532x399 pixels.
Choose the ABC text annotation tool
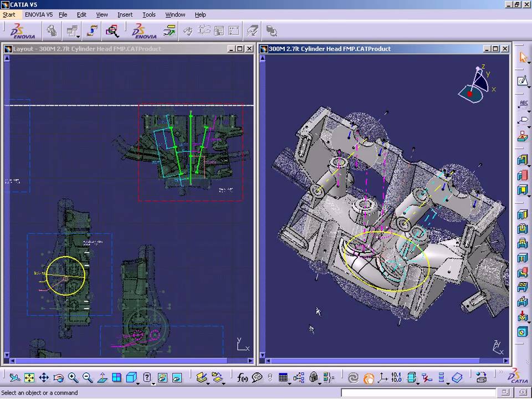pos(524,104)
